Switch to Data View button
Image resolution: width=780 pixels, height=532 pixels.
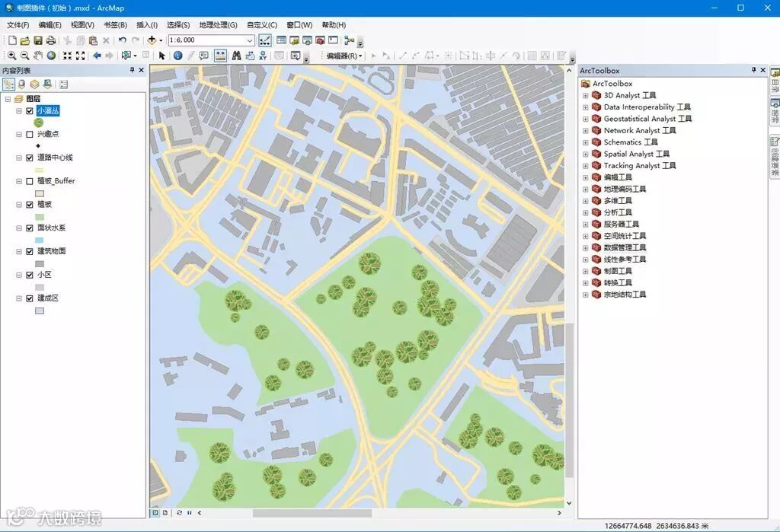coord(155,513)
